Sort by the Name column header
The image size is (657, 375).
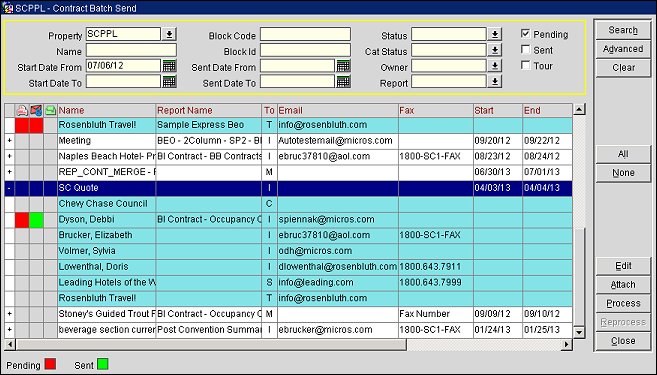106,111
